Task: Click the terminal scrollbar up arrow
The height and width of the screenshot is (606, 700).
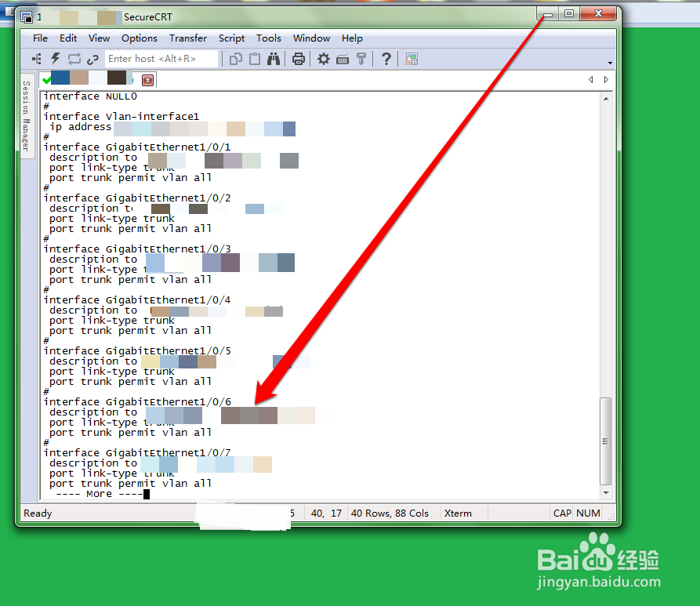Action: [x=606, y=99]
